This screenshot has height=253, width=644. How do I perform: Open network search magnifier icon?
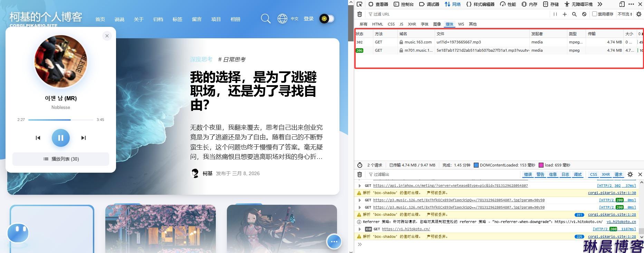574,14
